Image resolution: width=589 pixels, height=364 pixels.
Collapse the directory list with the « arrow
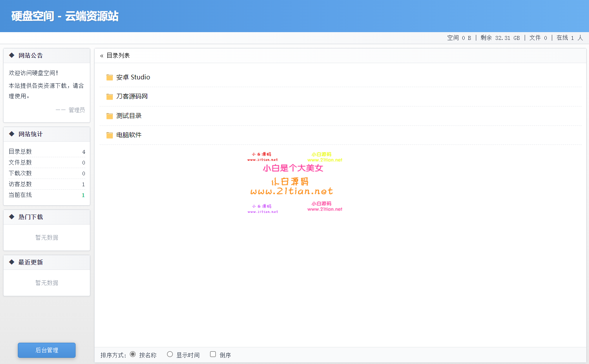(102, 55)
